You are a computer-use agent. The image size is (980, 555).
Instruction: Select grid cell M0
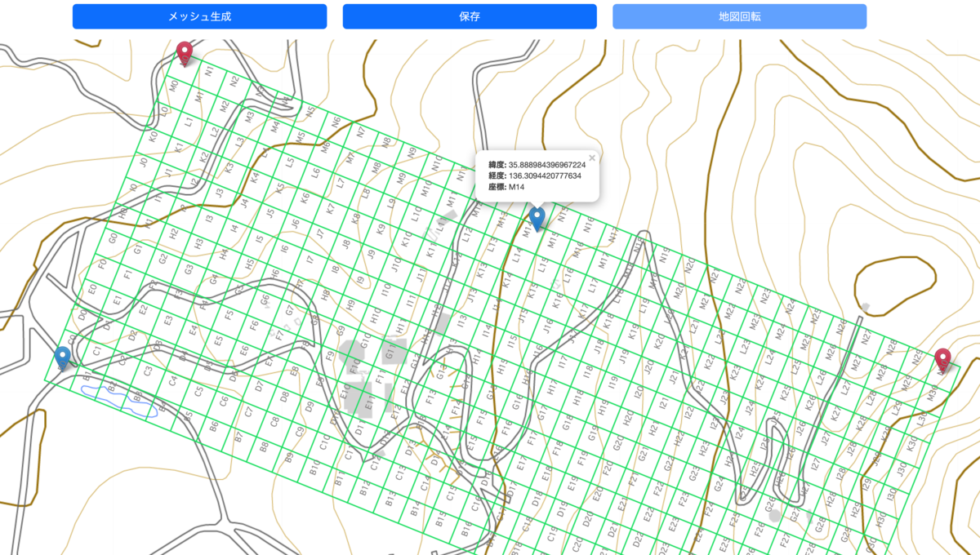point(174,86)
